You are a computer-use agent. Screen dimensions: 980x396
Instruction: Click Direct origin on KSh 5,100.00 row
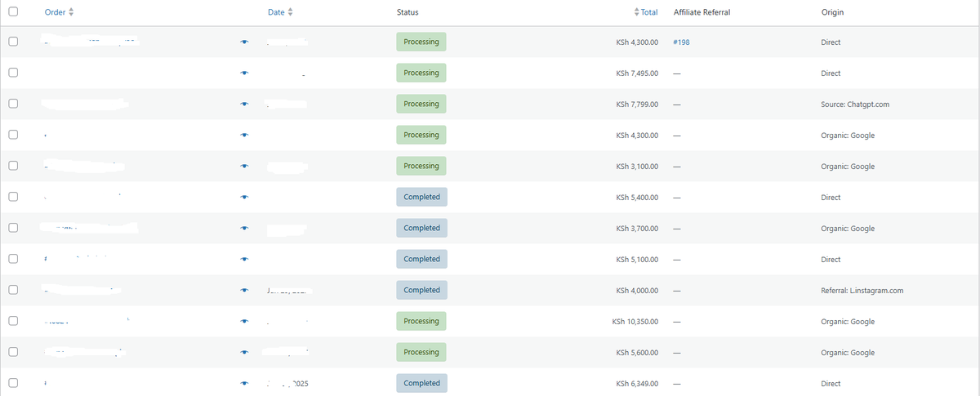click(831, 260)
